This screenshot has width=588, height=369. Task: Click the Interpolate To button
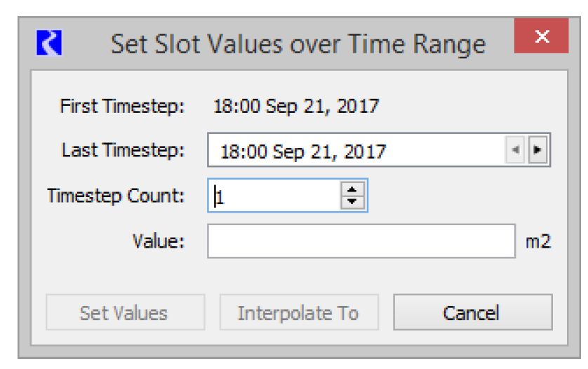[299, 312]
